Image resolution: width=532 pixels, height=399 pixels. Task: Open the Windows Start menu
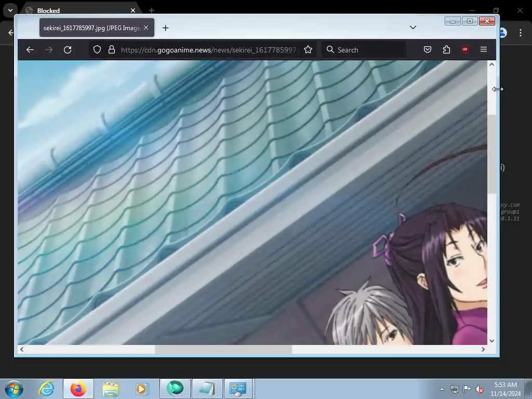[14, 389]
